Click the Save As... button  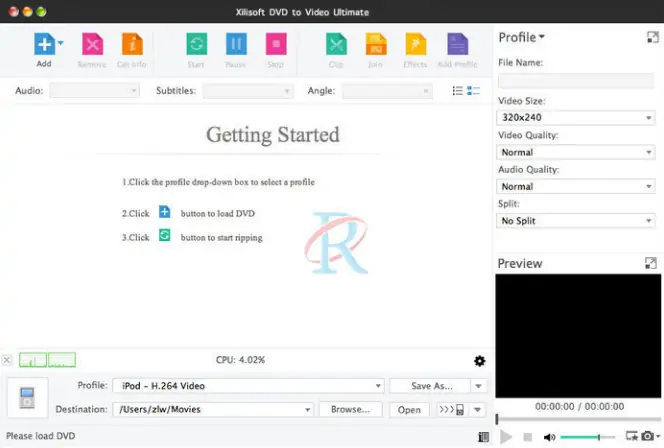(430, 386)
